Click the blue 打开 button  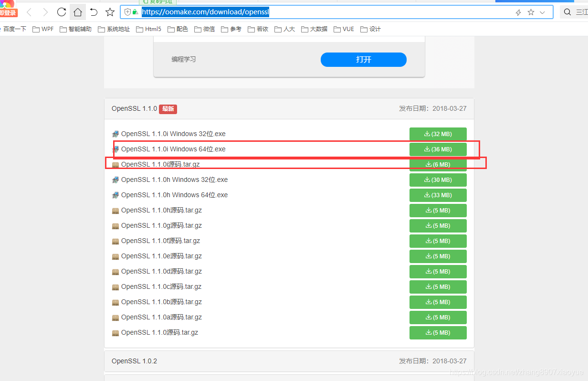point(364,60)
